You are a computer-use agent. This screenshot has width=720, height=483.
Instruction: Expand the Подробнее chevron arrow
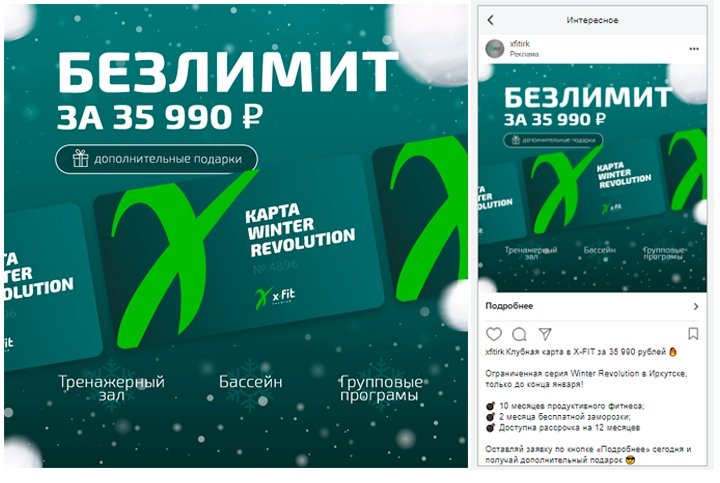tap(696, 306)
